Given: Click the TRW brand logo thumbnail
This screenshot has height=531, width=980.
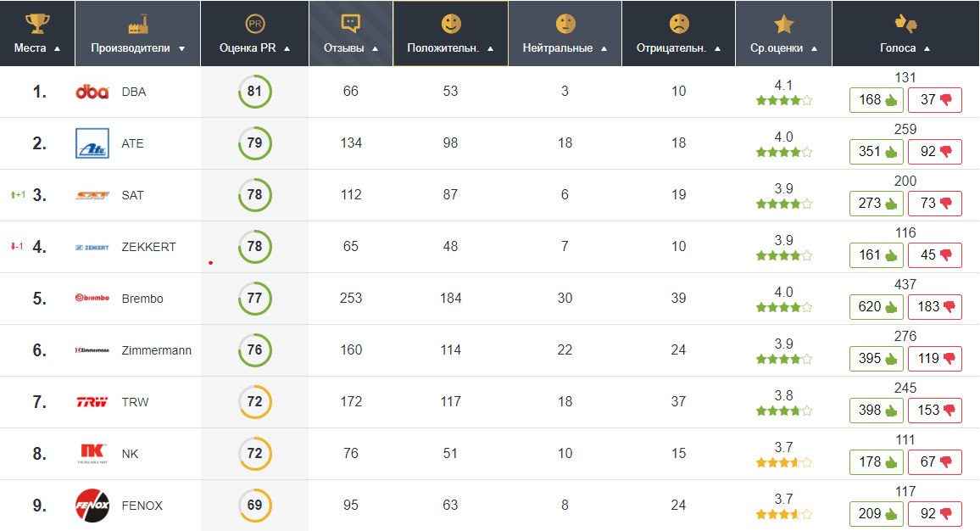Looking at the screenshot, I should (92, 402).
